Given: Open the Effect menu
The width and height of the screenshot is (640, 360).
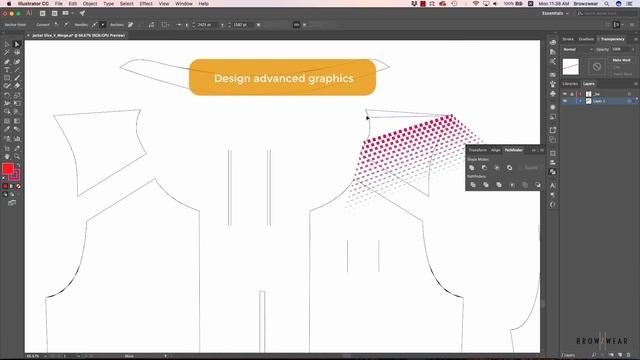Looking at the screenshot, I should (x=146, y=4).
